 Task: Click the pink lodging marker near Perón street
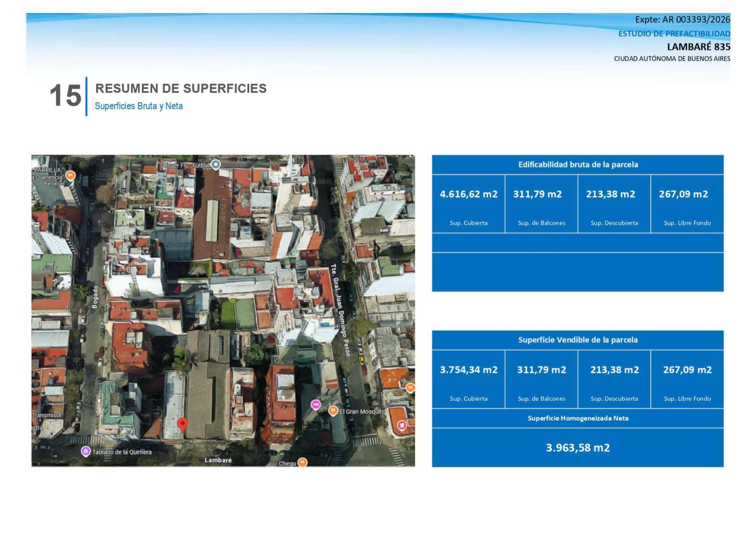click(316, 405)
